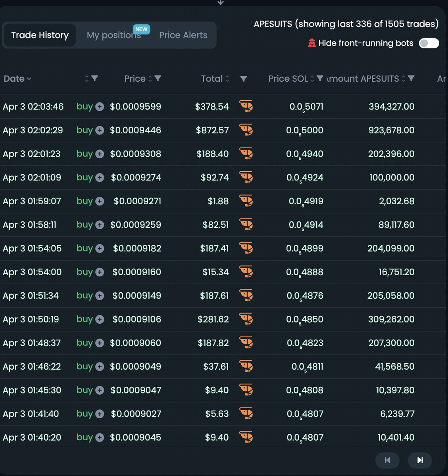The height and width of the screenshot is (476, 448).
Task: Click price $0.0009446
Action: point(135,130)
